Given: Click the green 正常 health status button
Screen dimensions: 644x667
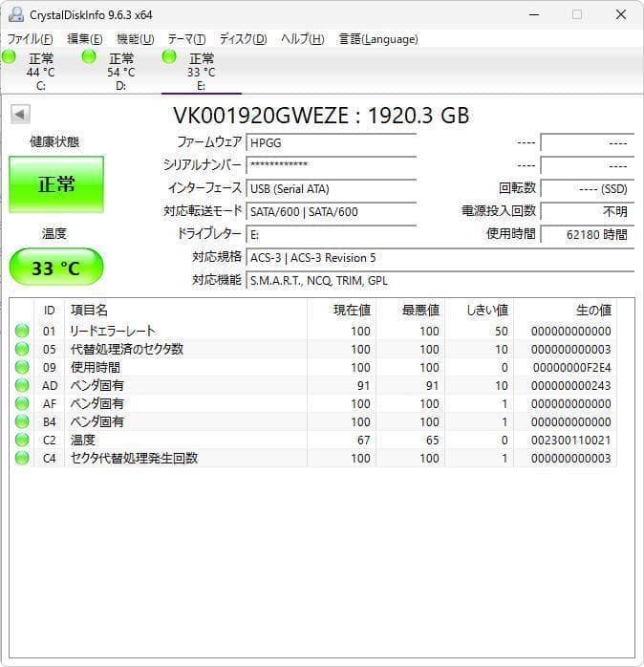Looking at the screenshot, I should (x=56, y=184).
